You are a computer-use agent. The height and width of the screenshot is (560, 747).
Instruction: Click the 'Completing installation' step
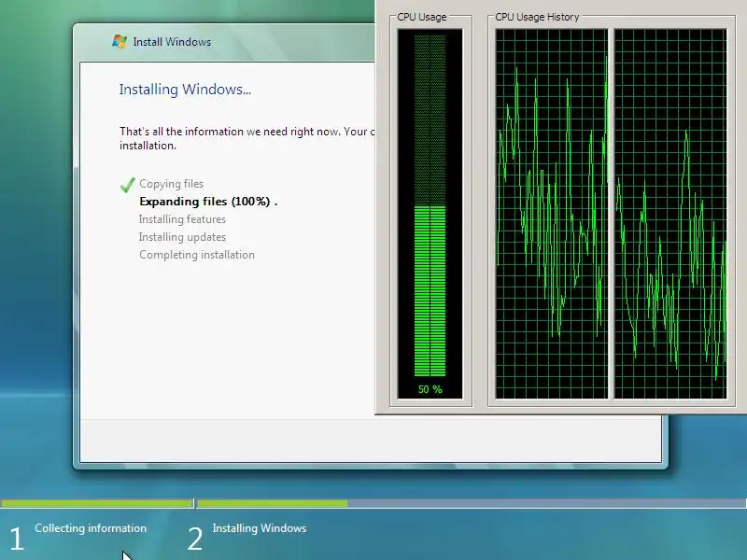pyautogui.click(x=197, y=255)
